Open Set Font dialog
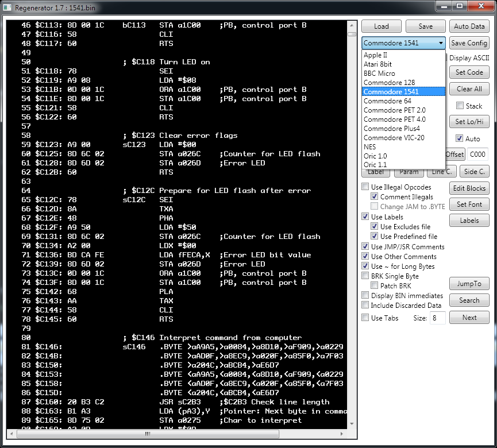Image resolution: width=497 pixels, height=448 pixels. point(469,204)
